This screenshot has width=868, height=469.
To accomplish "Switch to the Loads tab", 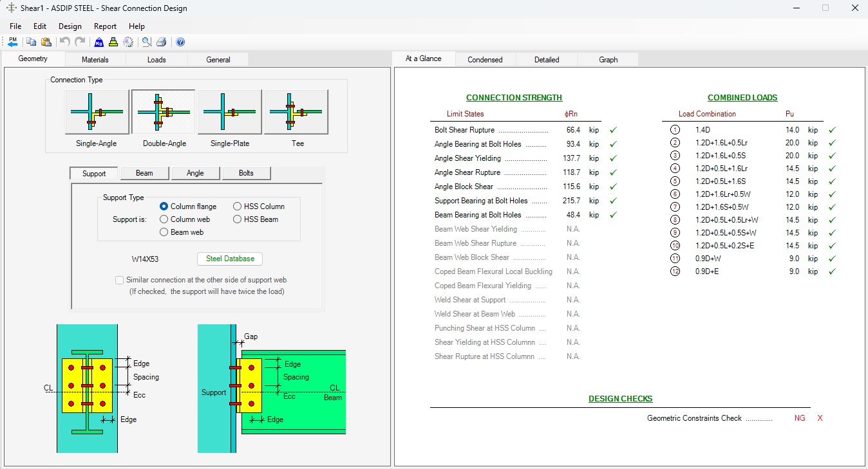I will [156, 59].
